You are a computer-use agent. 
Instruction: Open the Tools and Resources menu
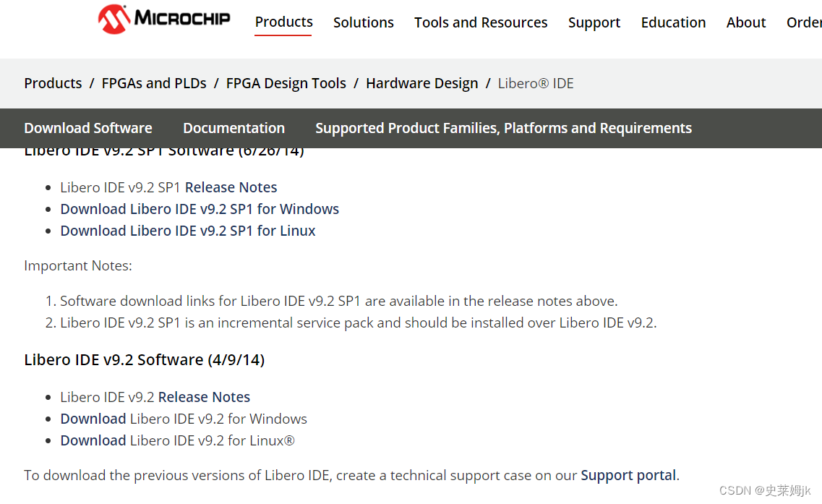click(481, 22)
